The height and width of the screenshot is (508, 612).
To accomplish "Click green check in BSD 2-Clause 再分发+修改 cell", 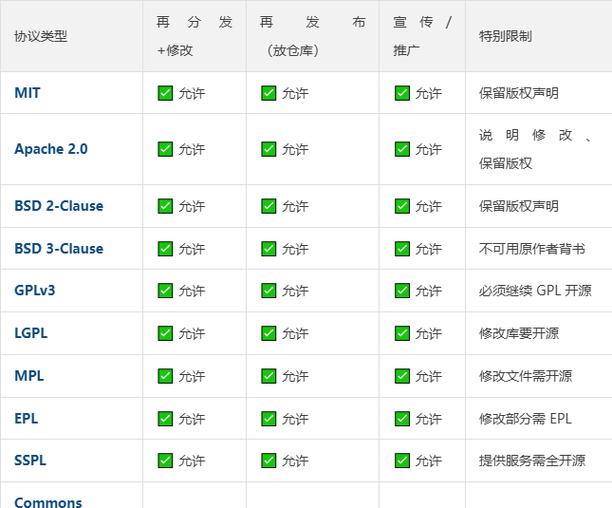I will [165, 206].
